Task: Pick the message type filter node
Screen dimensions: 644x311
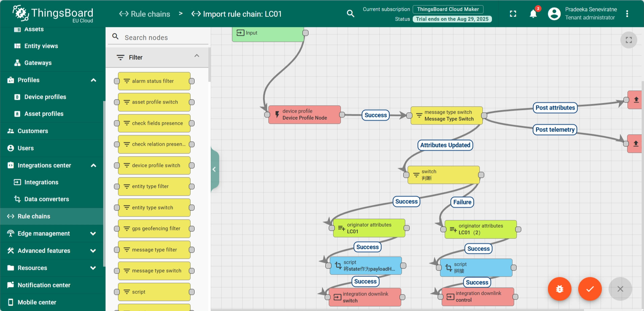Action: 154,250
